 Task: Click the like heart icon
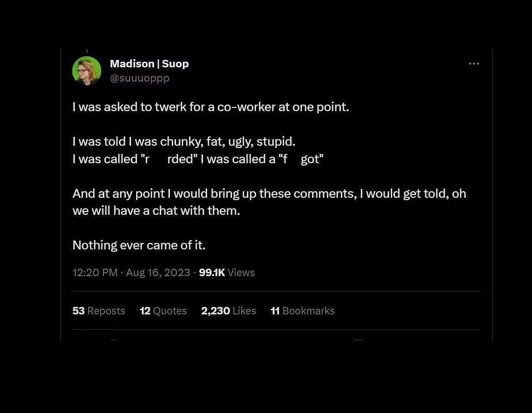(277, 342)
